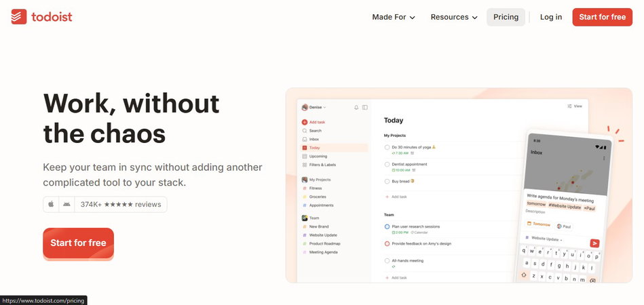Tap the +Paul tag on phone
This screenshot has height=305, width=644.
click(590, 209)
